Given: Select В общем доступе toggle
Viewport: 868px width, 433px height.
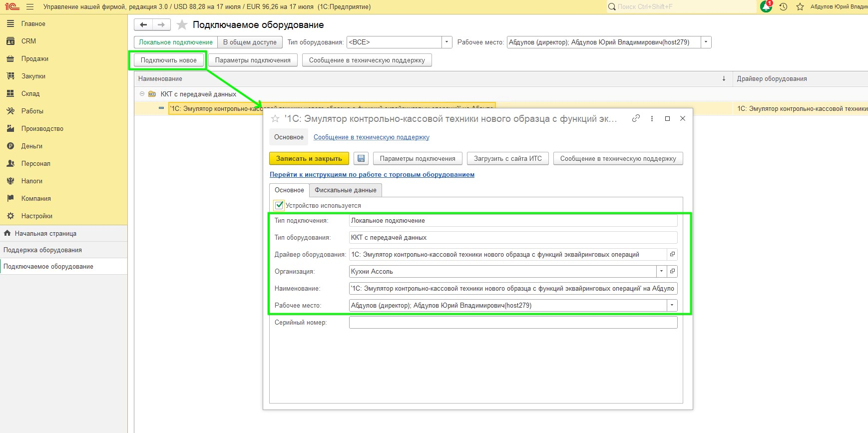Looking at the screenshot, I should [x=250, y=42].
